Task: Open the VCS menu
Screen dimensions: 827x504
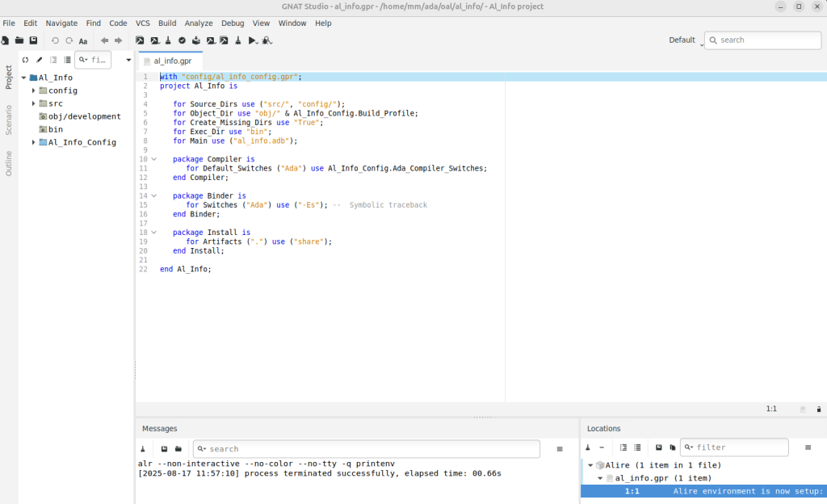Action: [x=142, y=23]
